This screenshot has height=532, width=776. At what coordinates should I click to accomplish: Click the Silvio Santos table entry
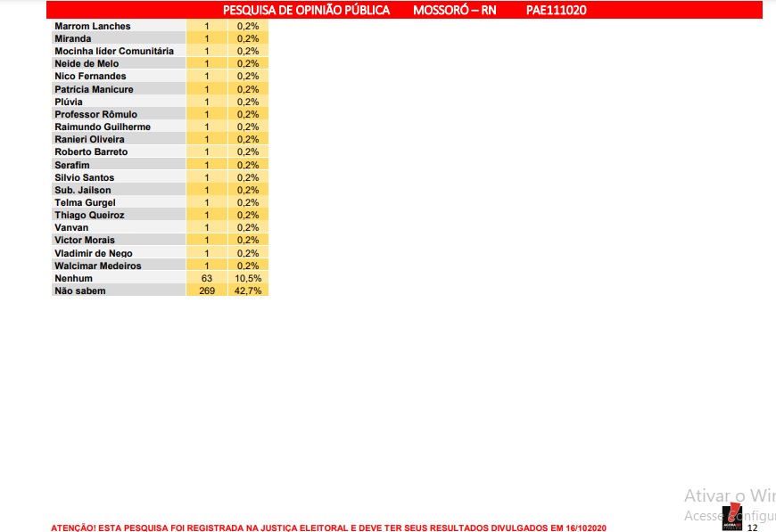pos(85,177)
